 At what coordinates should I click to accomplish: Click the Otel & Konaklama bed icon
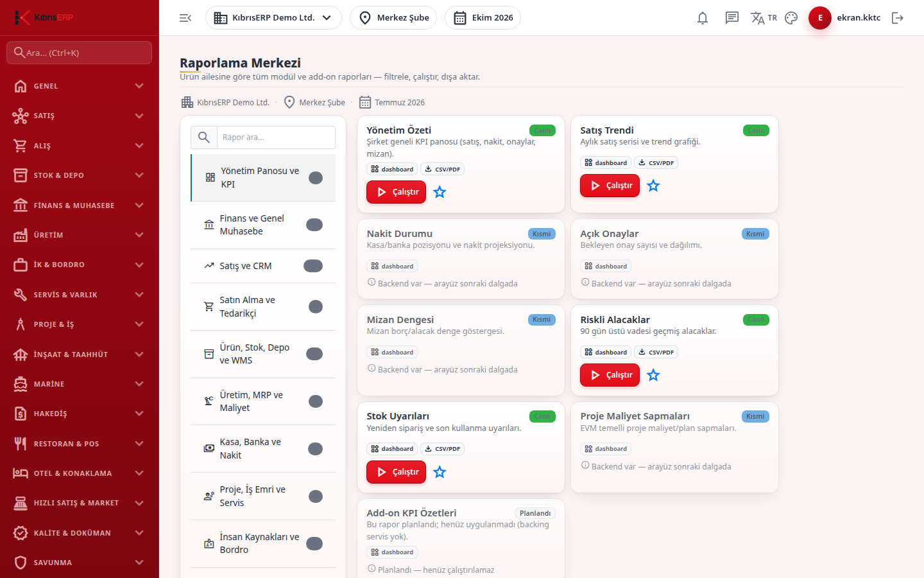click(x=21, y=473)
